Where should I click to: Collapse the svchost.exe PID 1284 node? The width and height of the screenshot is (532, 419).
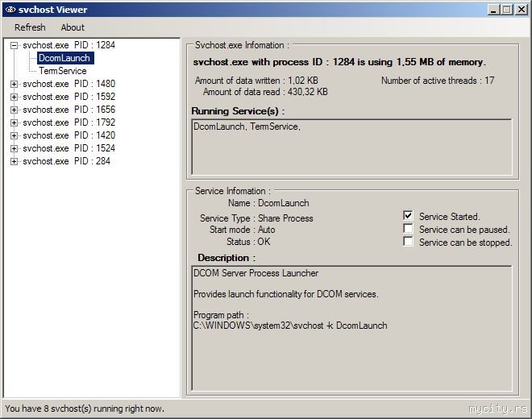pos(14,45)
